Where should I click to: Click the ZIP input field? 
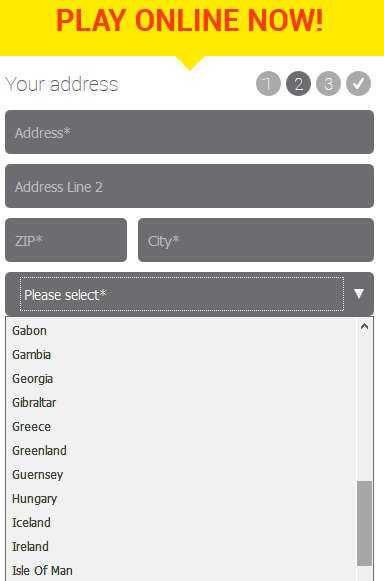tap(66, 240)
